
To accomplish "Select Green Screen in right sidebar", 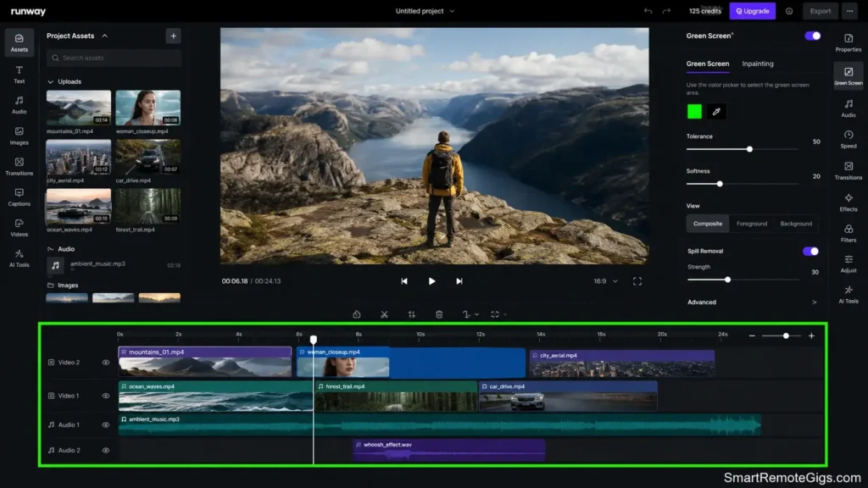I will pyautogui.click(x=848, y=75).
